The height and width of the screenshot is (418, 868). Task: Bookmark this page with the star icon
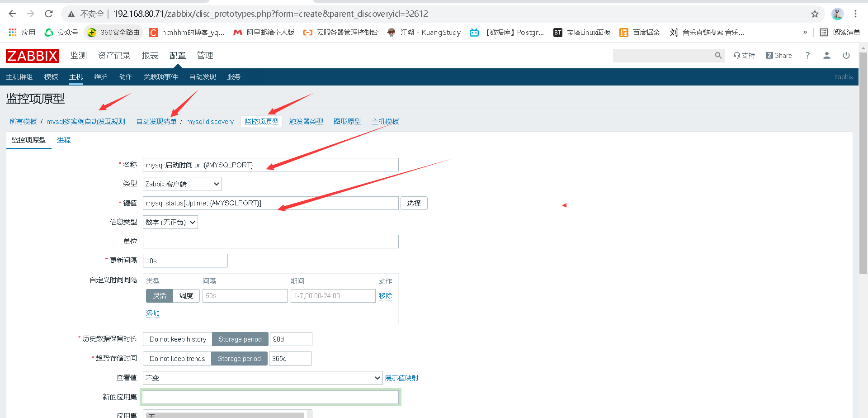point(815,14)
